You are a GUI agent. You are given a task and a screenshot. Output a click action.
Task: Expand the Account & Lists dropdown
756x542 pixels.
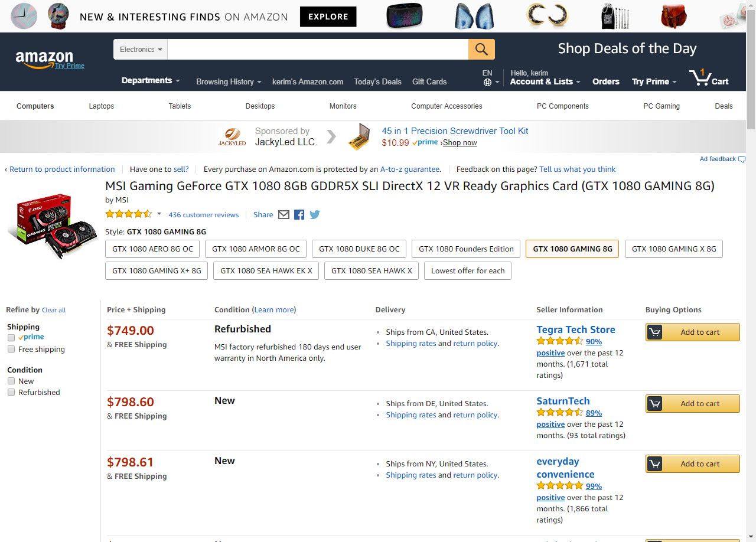click(545, 82)
